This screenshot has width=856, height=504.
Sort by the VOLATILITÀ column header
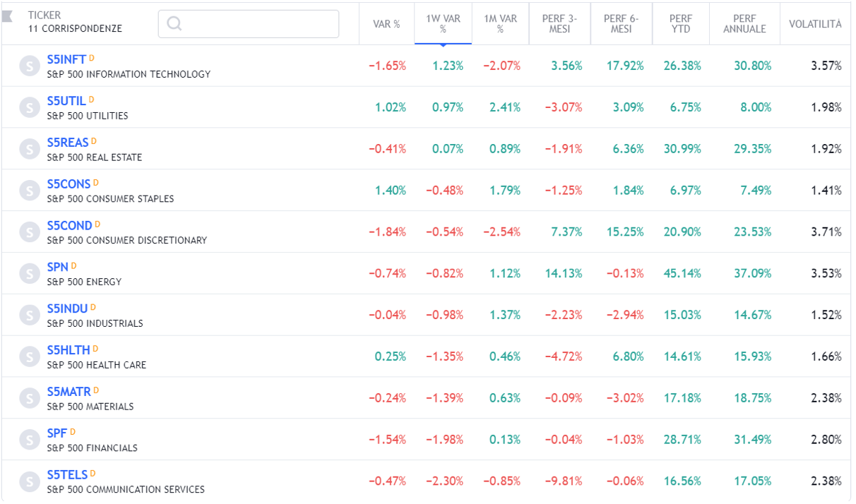tap(815, 24)
